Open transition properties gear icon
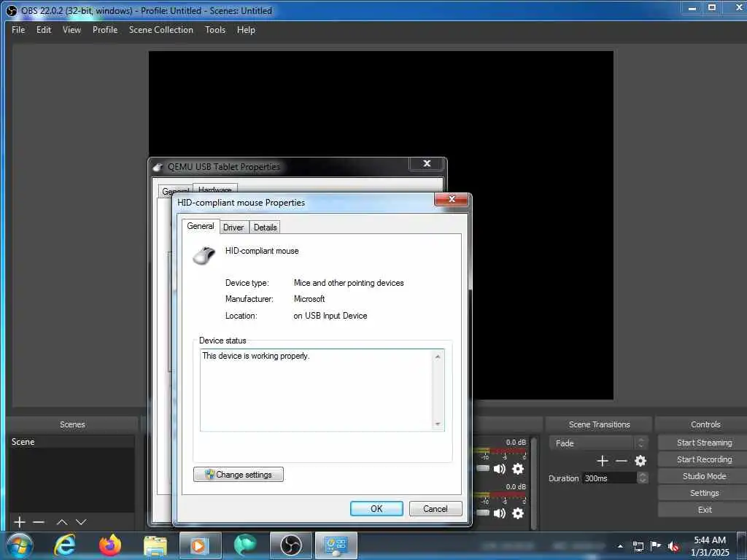747x560 pixels. coord(640,461)
